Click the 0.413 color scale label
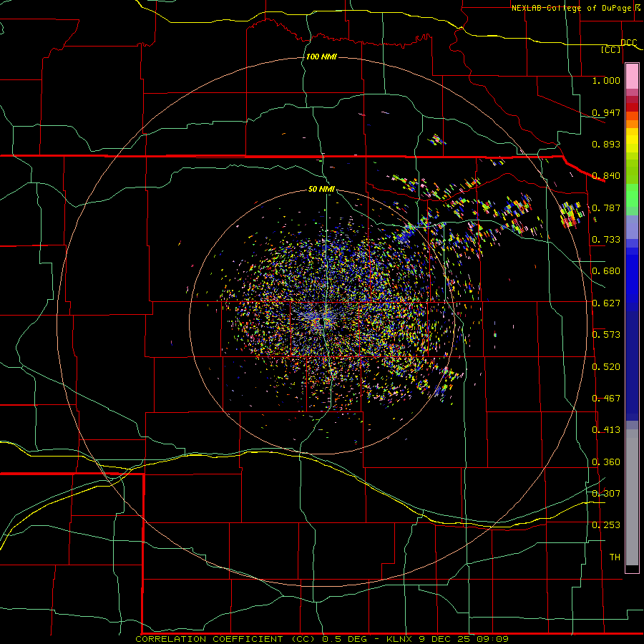644x644 pixels. pyautogui.click(x=606, y=430)
